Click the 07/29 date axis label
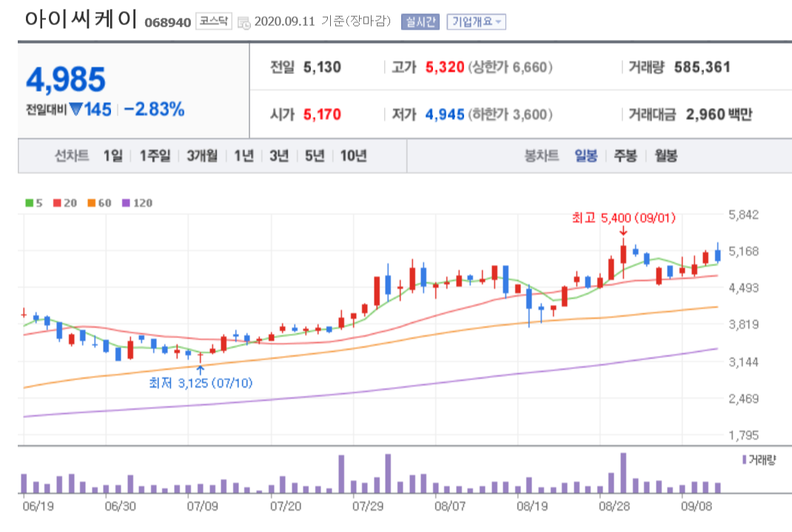The height and width of the screenshot is (532, 792). [x=368, y=506]
